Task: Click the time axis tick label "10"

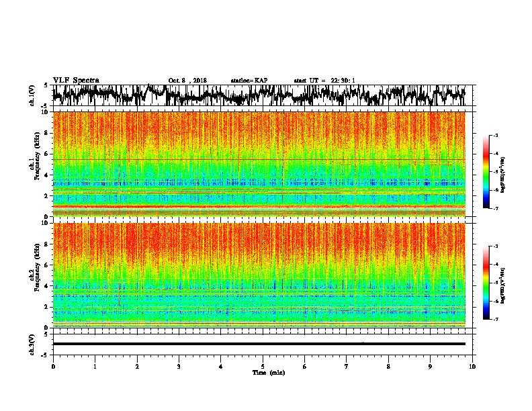Action: tap(472, 367)
